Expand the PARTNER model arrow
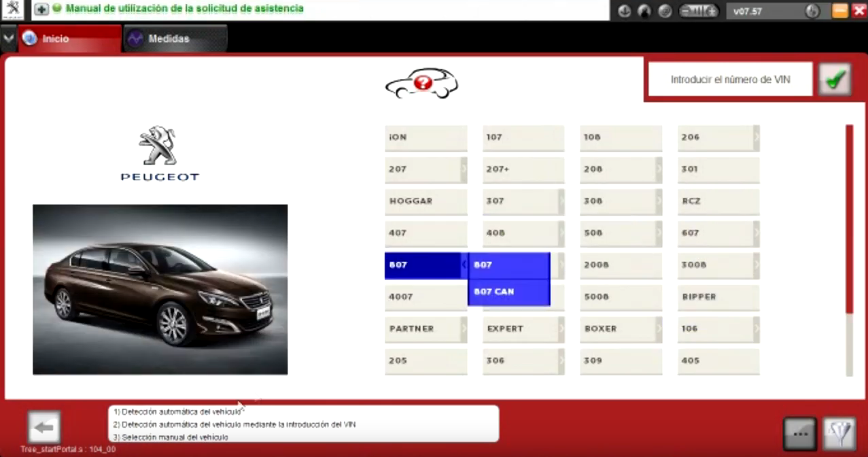 [x=463, y=328]
